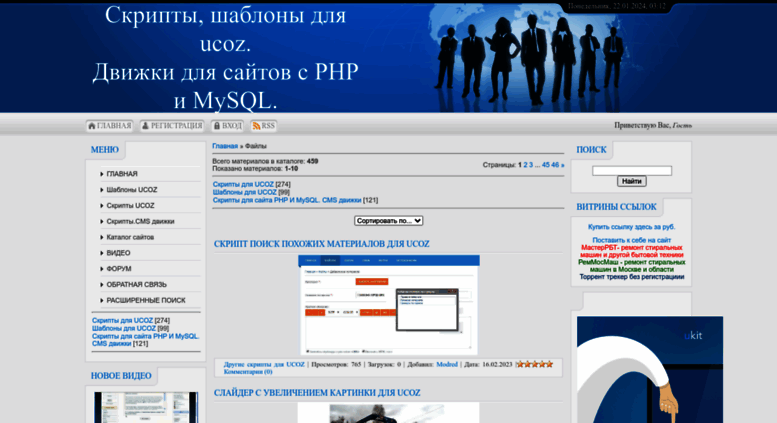The image size is (777, 423).
Task: Open ФОРУМ menu item
Action: [x=119, y=269]
